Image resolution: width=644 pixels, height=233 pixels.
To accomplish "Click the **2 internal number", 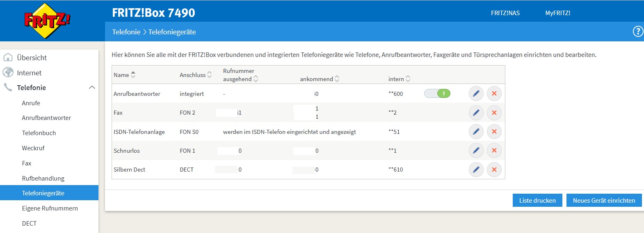I will [x=392, y=113].
